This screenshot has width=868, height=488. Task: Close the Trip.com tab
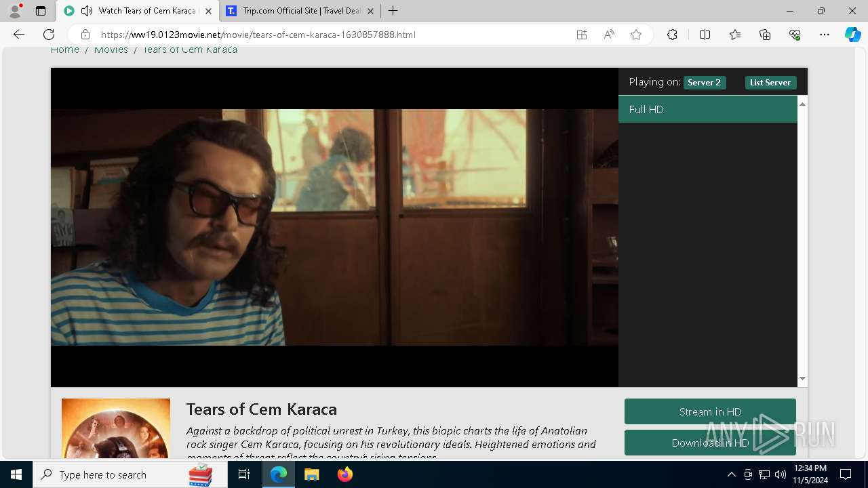click(370, 11)
